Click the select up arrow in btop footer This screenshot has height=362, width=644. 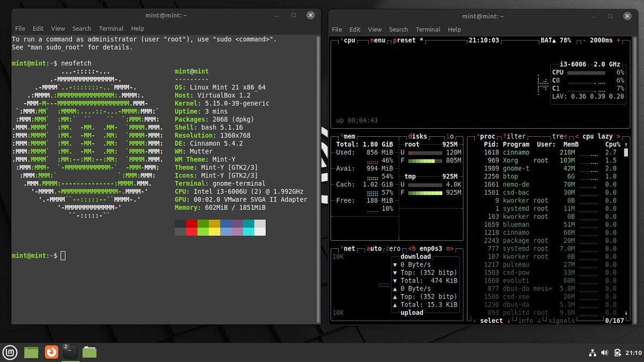point(474,321)
